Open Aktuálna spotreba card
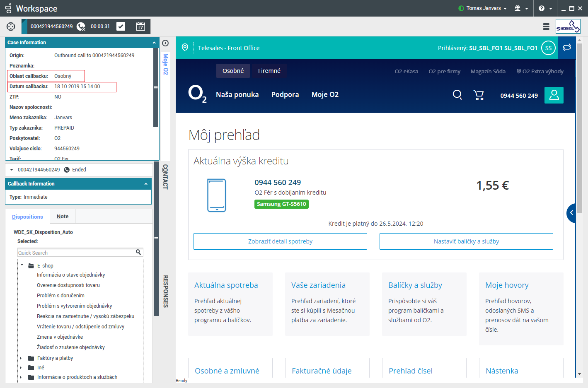This screenshot has width=588, height=388. tap(230, 304)
